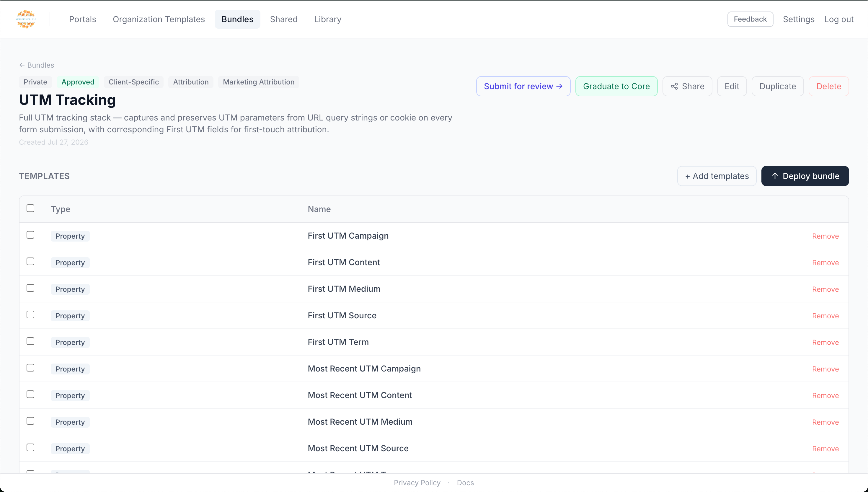
Task: Check the Most Recent UTM Campaign checkbox
Action: point(30,368)
